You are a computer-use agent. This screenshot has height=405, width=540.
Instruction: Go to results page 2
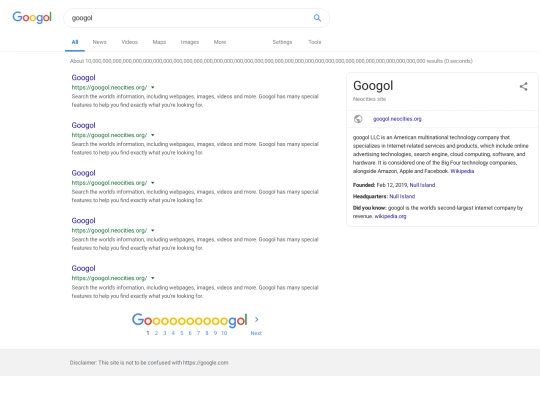(156, 333)
